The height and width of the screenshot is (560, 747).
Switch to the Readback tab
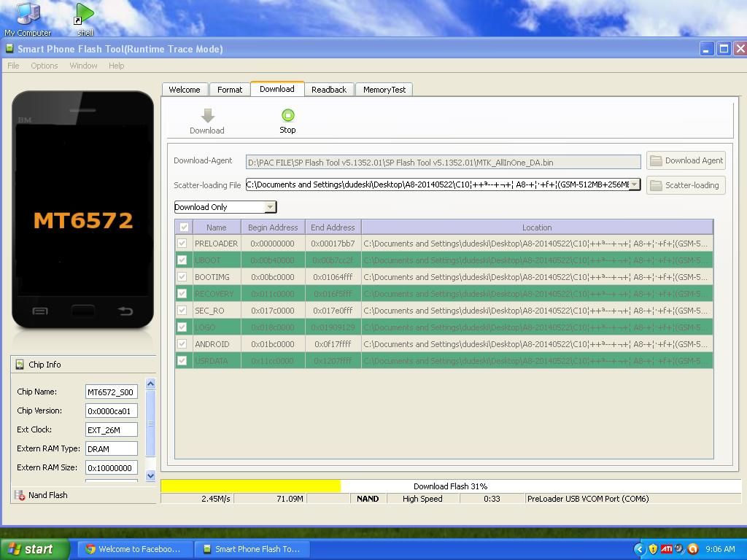tap(328, 90)
